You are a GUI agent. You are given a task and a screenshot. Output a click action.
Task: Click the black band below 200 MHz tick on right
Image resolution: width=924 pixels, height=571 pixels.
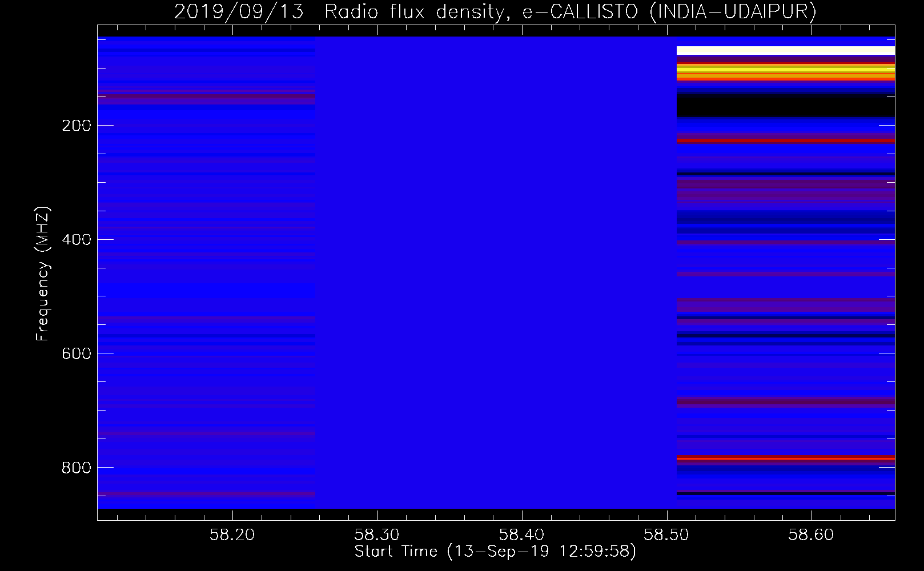click(786, 106)
